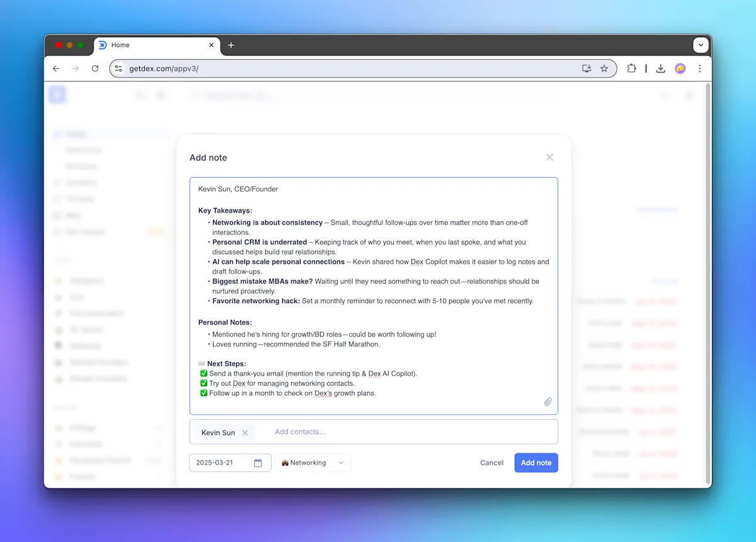The height and width of the screenshot is (542, 756).
Task: Open the Chrome three-dot menu
Action: coord(700,69)
